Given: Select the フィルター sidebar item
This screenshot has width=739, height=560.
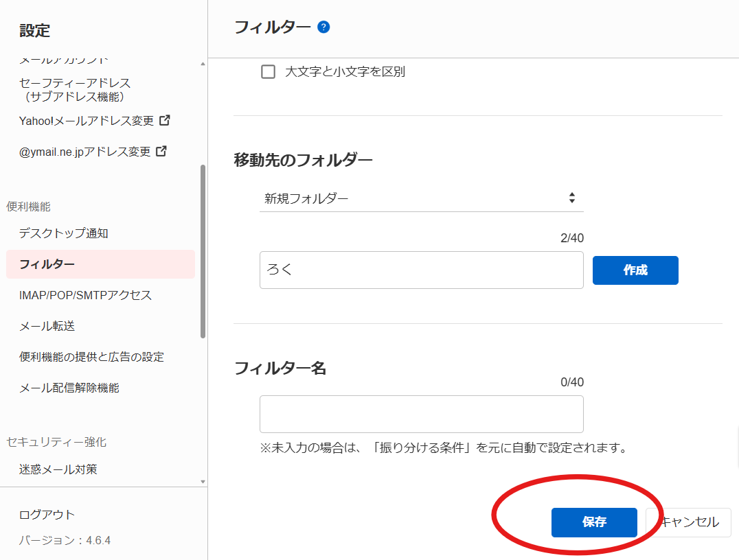Looking at the screenshot, I should tap(47, 264).
